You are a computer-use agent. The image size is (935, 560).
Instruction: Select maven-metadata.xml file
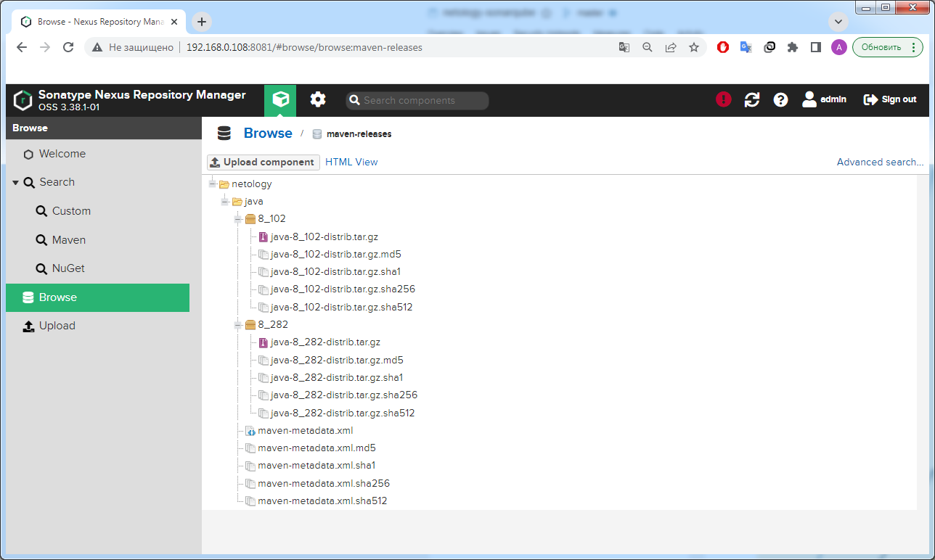click(305, 431)
